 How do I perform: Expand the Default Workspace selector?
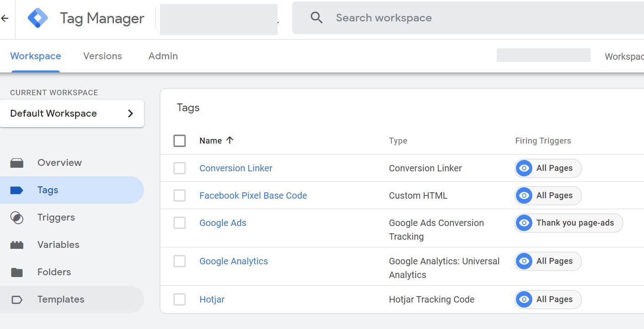tap(72, 113)
